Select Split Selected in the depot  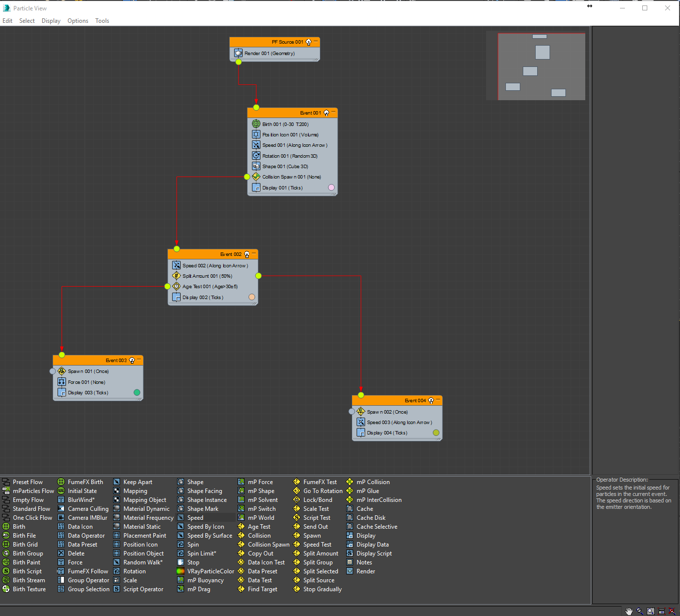pos(321,571)
